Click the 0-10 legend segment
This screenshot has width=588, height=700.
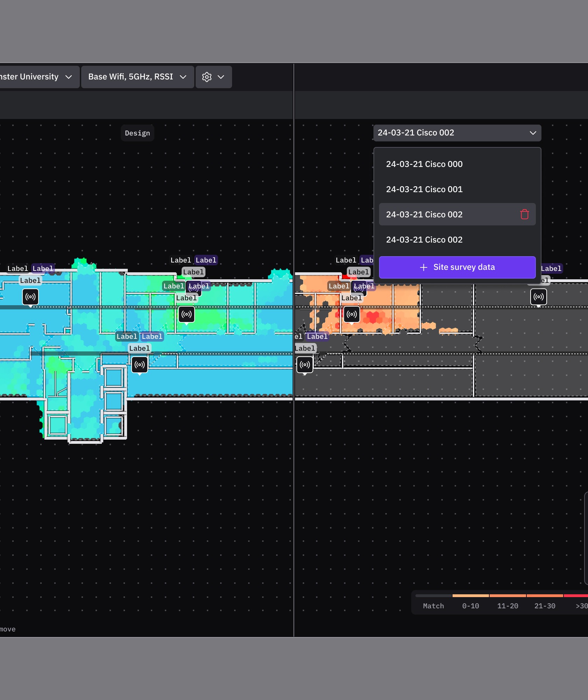(470, 602)
